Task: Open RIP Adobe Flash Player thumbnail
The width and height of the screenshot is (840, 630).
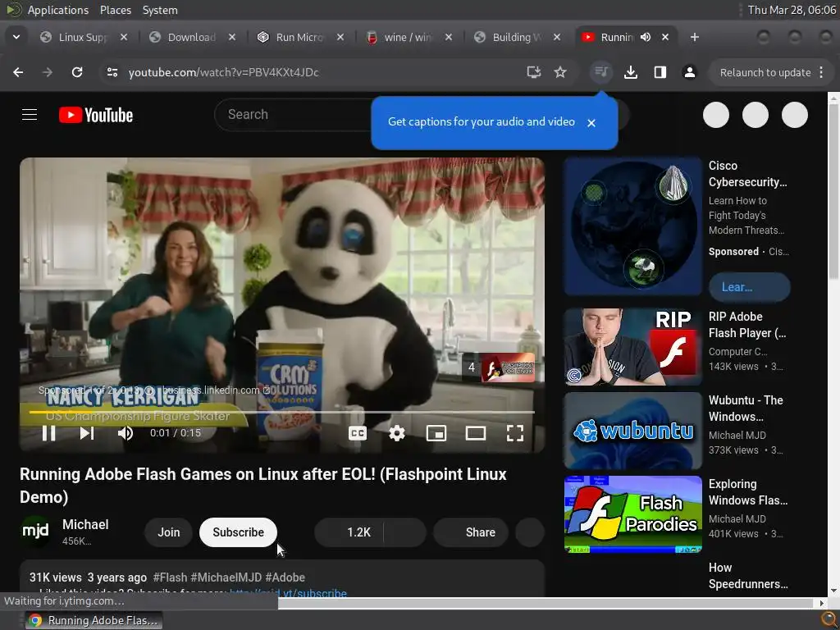Action: 632,347
